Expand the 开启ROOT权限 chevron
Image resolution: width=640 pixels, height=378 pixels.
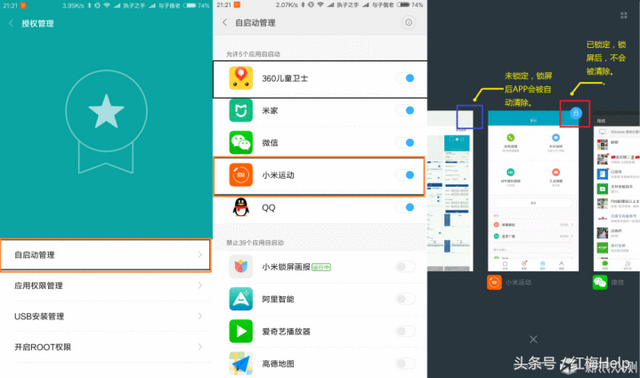[x=200, y=347]
